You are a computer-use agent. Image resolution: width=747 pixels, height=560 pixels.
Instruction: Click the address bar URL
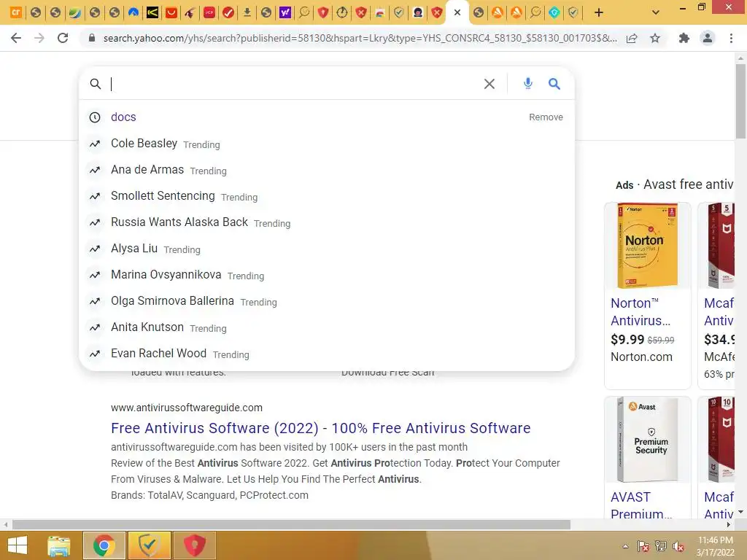click(x=360, y=38)
